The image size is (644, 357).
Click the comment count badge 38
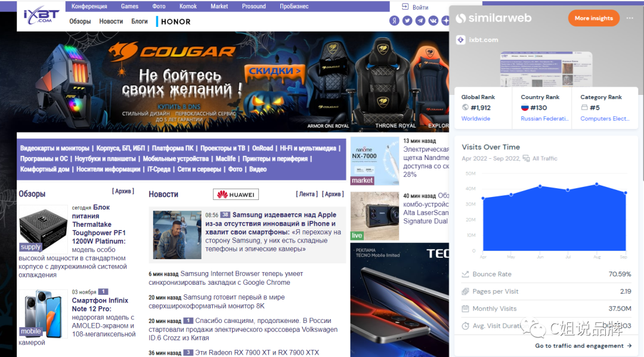(x=225, y=215)
